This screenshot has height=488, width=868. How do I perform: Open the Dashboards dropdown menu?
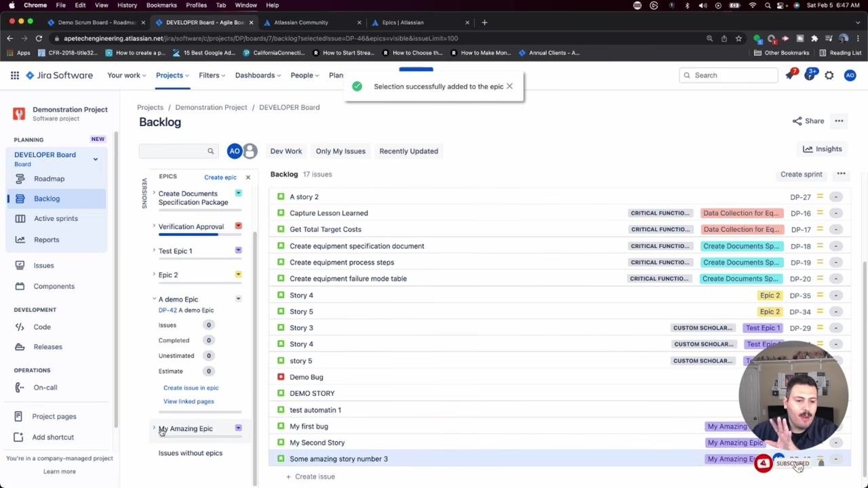click(x=258, y=75)
